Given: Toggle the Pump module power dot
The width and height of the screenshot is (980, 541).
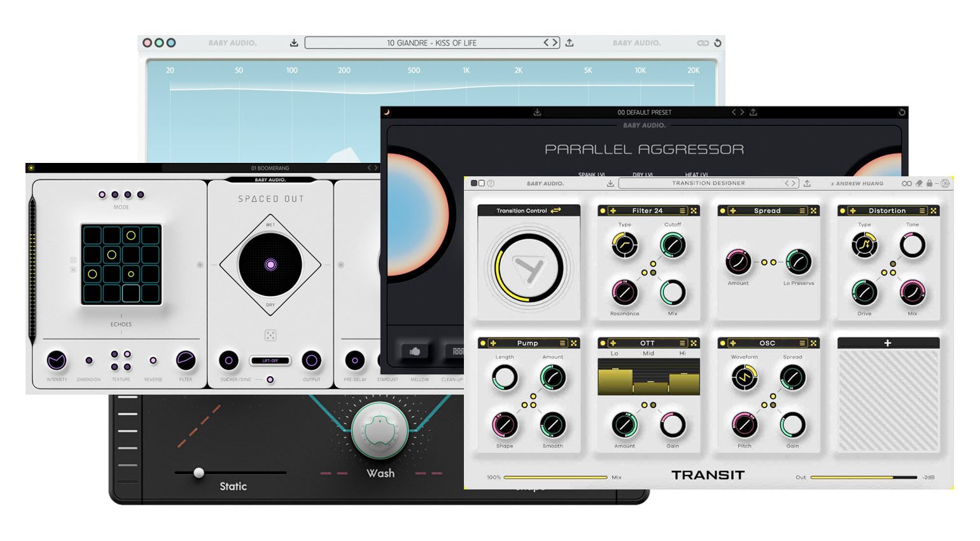Looking at the screenshot, I should point(482,343).
